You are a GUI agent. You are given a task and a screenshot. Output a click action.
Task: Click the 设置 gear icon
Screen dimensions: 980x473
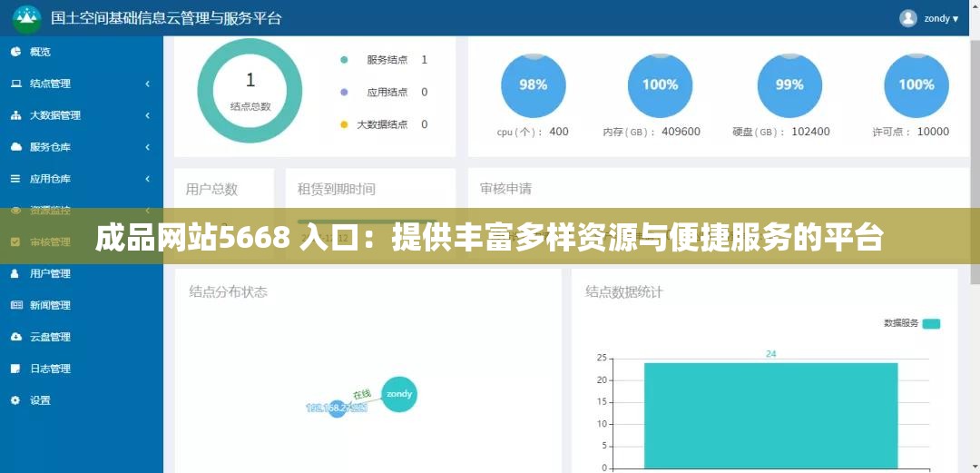[x=16, y=399]
